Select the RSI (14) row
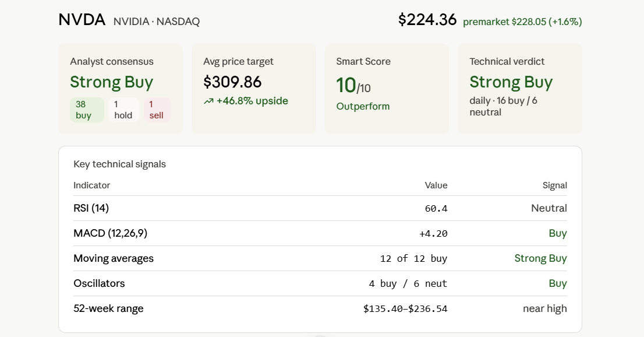The image size is (644, 337). [x=320, y=208]
